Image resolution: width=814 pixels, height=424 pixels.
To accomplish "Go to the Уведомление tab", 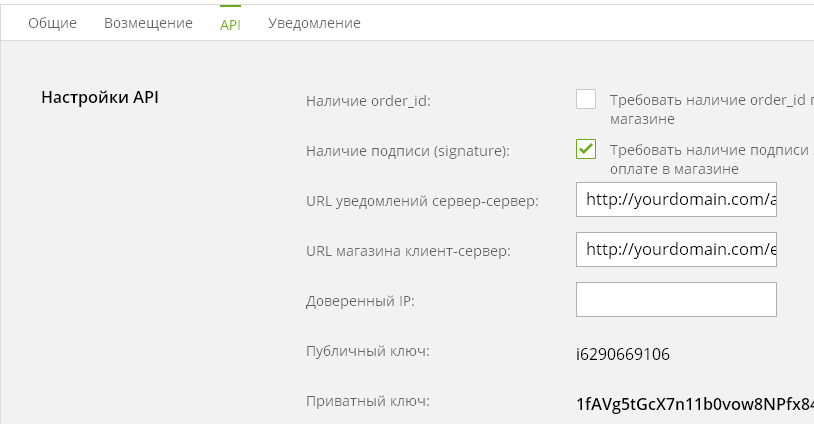I will [x=314, y=23].
